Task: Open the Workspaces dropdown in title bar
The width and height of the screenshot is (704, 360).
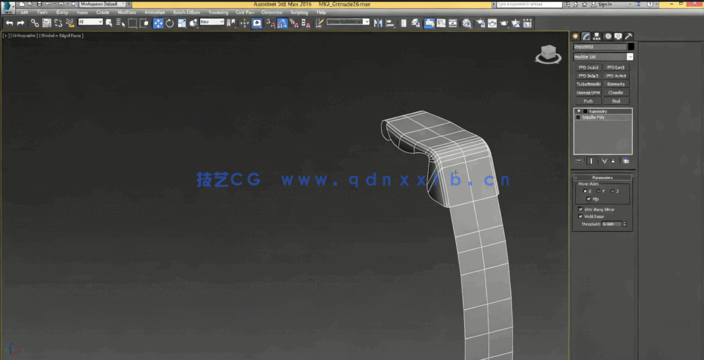Action: pyautogui.click(x=103, y=4)
